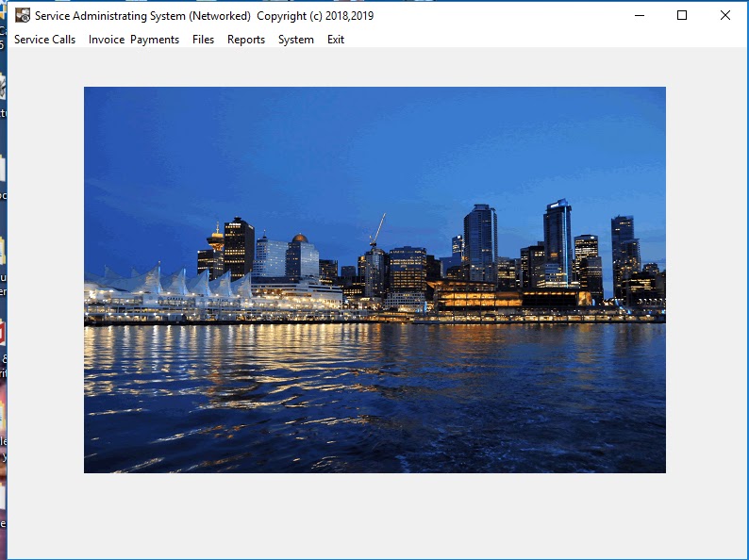Open the Files menu
Viewport: 749px width, 560px height.
[203, 40]
